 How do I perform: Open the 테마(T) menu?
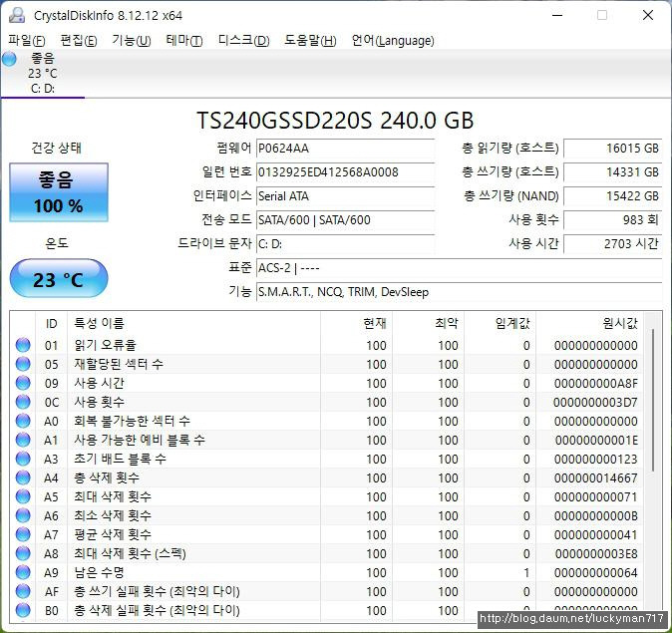pyautogui.click(x=184, y=40)
